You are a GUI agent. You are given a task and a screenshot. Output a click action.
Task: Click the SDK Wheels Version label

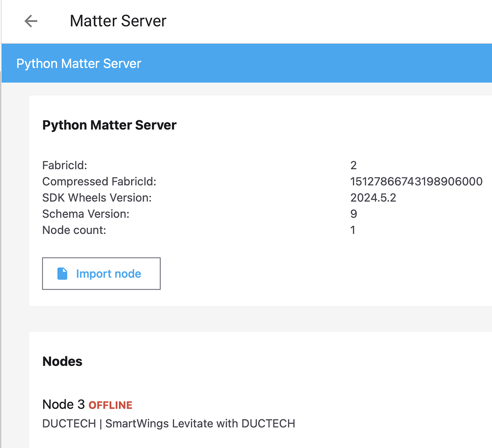(97, 198)
